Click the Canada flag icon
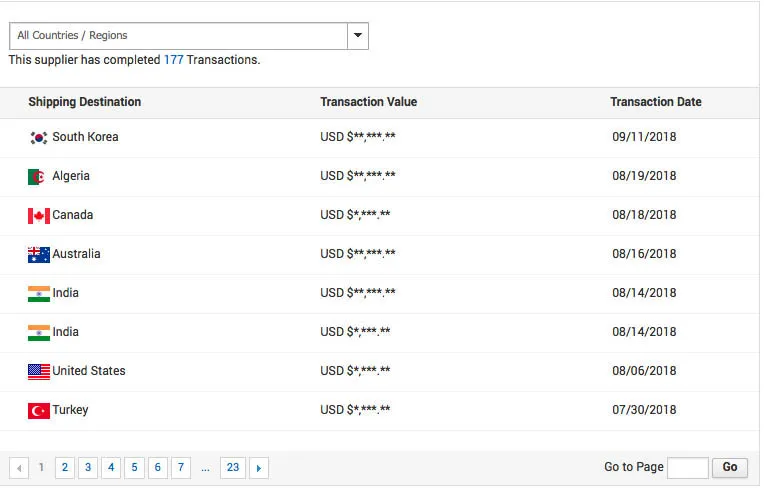Screen dimensions: 764x490 (x=39, y=216)
